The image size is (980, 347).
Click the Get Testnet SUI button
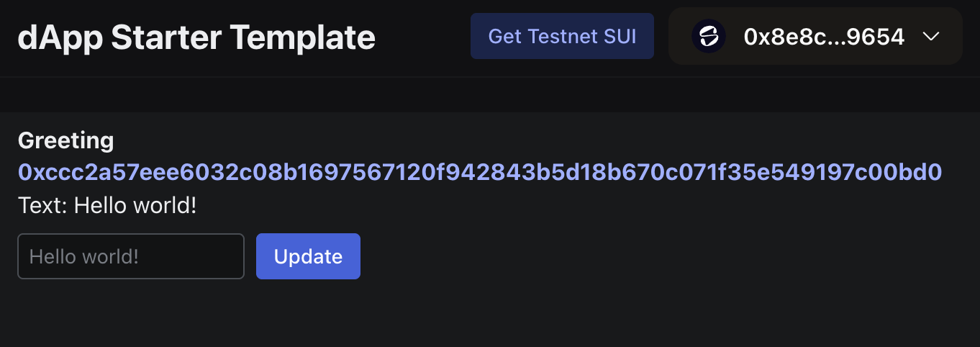click(562, 36)
